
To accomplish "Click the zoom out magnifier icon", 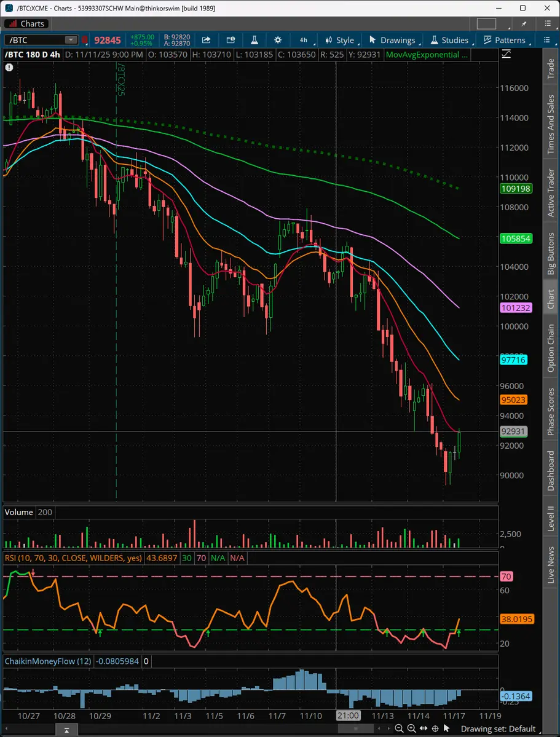I will 399,728.
